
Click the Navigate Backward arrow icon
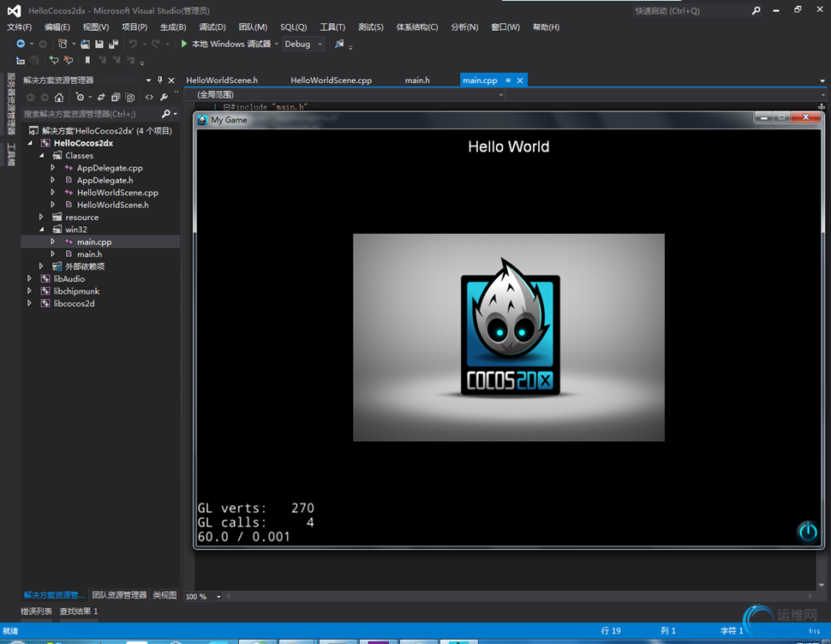21,44
